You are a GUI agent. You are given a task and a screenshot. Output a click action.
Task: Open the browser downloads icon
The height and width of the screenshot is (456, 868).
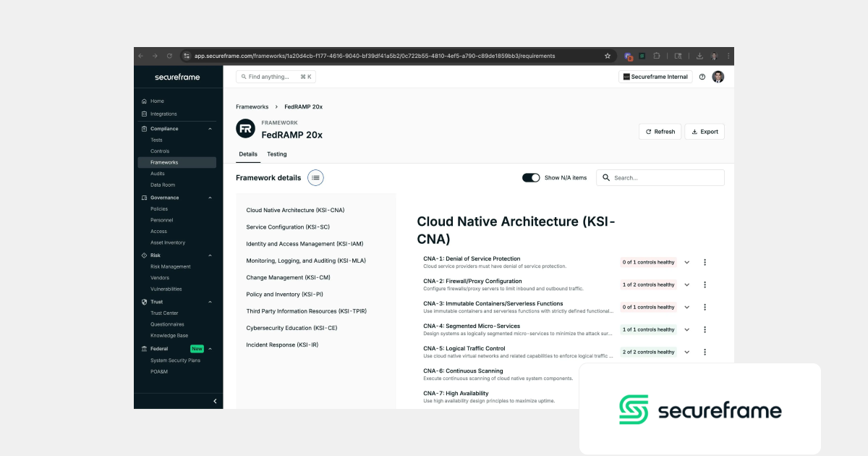[x=699, y=56]
